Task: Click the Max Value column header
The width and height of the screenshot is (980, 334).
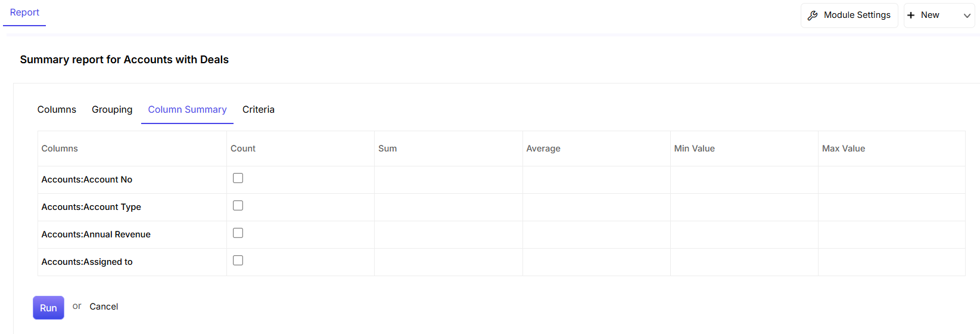Action: tap(844, 149)
